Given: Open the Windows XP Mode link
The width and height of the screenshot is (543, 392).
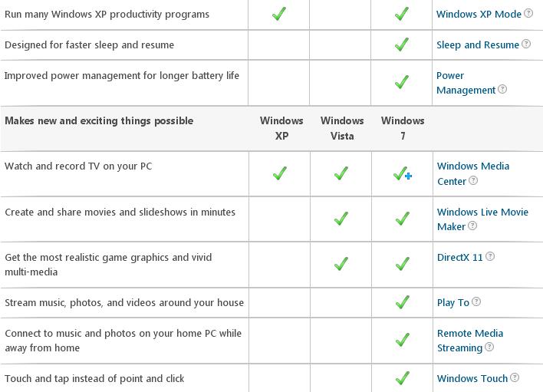Looking at the screenshot, I should 479,14.
